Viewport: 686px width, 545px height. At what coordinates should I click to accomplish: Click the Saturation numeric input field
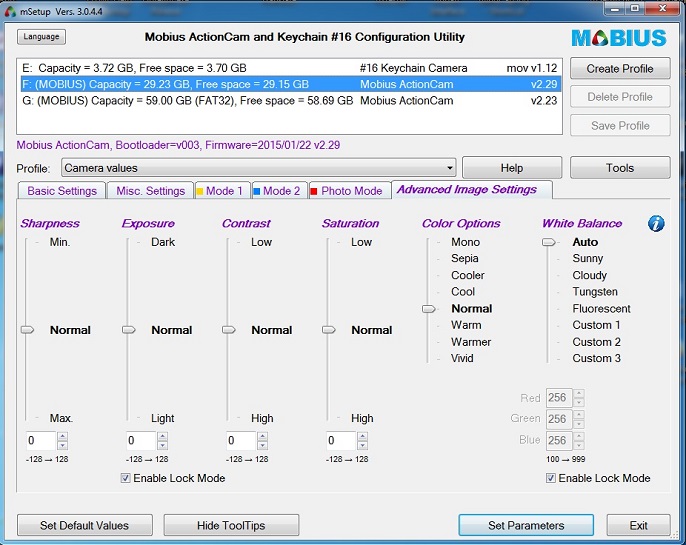[x=341, y=440]
